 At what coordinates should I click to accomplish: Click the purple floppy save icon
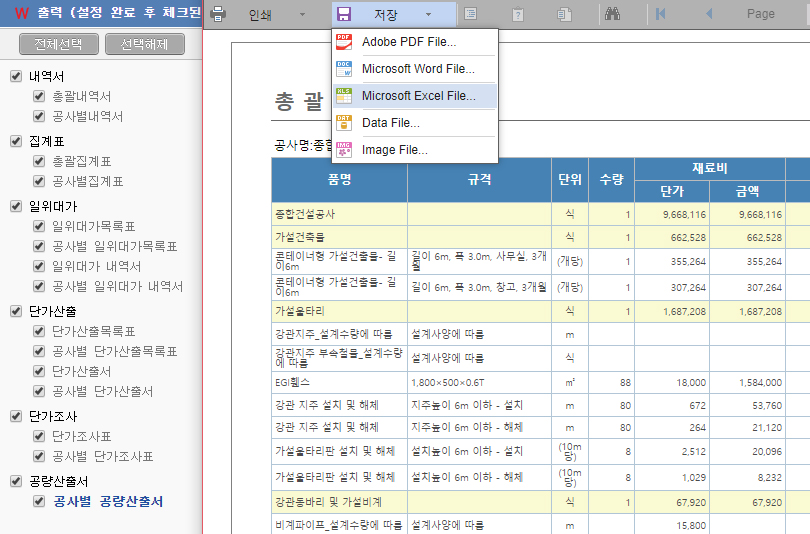pyautogui.click(x=344, y=14)
